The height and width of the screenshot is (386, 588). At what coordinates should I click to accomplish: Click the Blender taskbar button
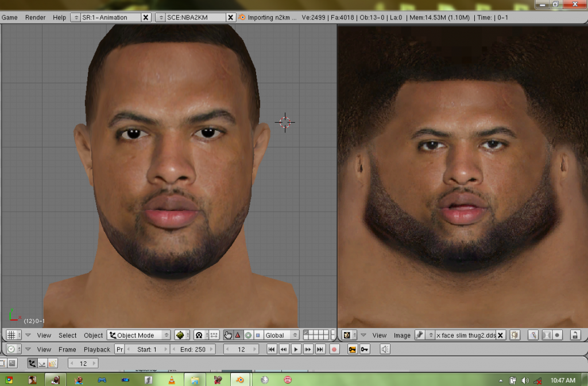[241, 380]
